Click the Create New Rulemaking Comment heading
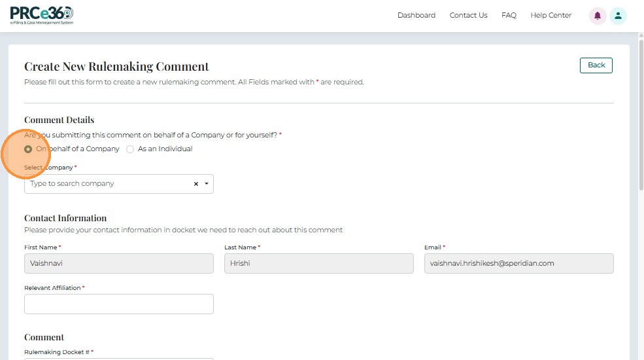The image size is (644, 360). tap(116, 67)
